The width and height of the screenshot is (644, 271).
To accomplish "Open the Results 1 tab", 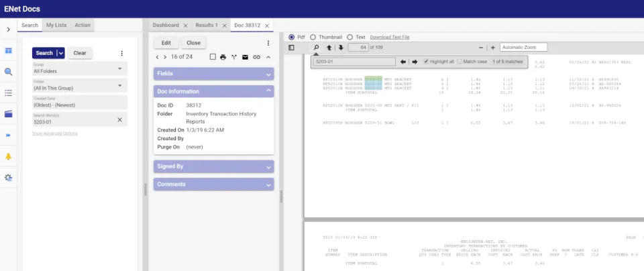I will coord(207,25).
